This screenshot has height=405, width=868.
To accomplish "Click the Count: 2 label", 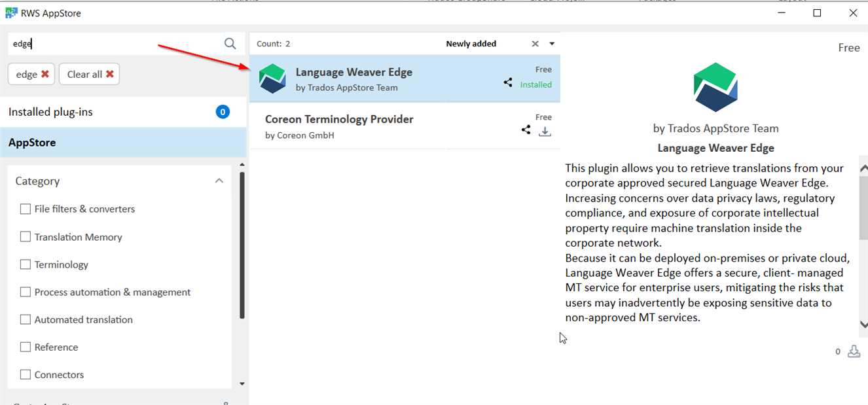I will click(x=273, y=44).
